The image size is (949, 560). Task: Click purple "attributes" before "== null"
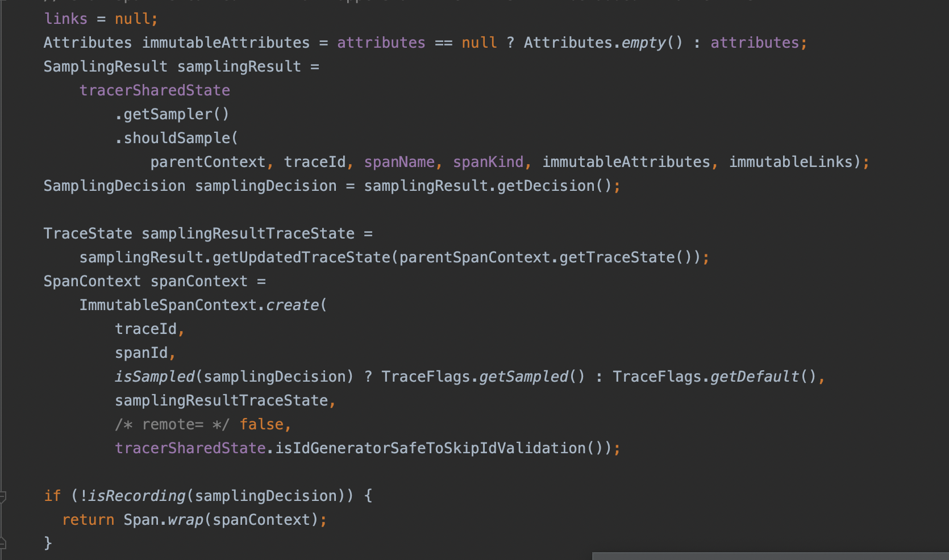(381, 43)
